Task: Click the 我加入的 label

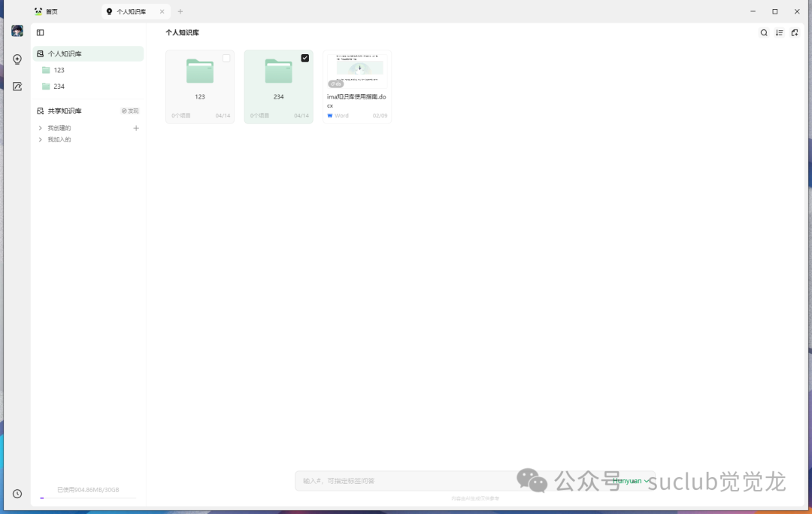Action: (59, 140)
